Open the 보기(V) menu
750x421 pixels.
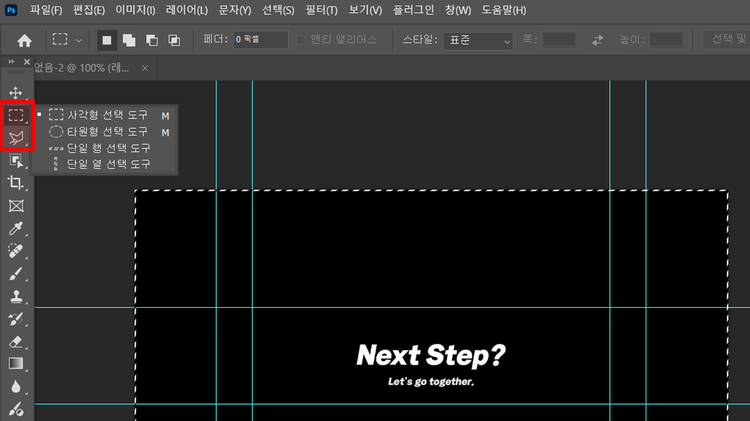pyautogui.click(x=365, y=10)
